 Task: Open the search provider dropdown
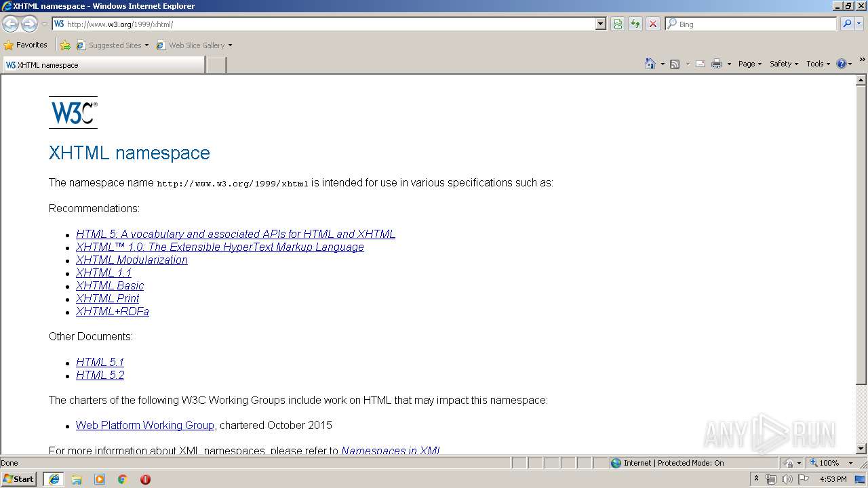(x=859, y=24)
